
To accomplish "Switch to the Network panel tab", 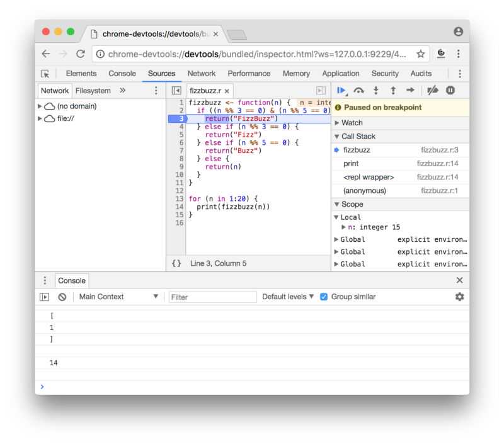I will pyautogui.click(x=201, y=74).
